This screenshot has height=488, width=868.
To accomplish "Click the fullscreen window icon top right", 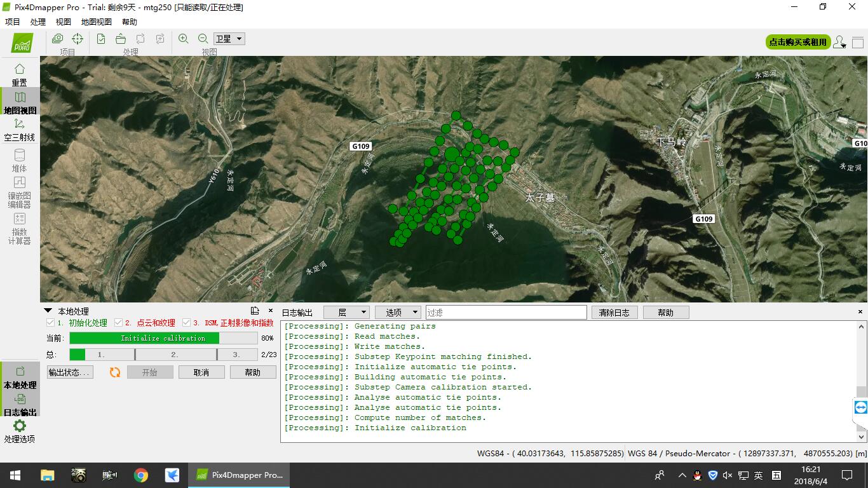I will 858,43.
